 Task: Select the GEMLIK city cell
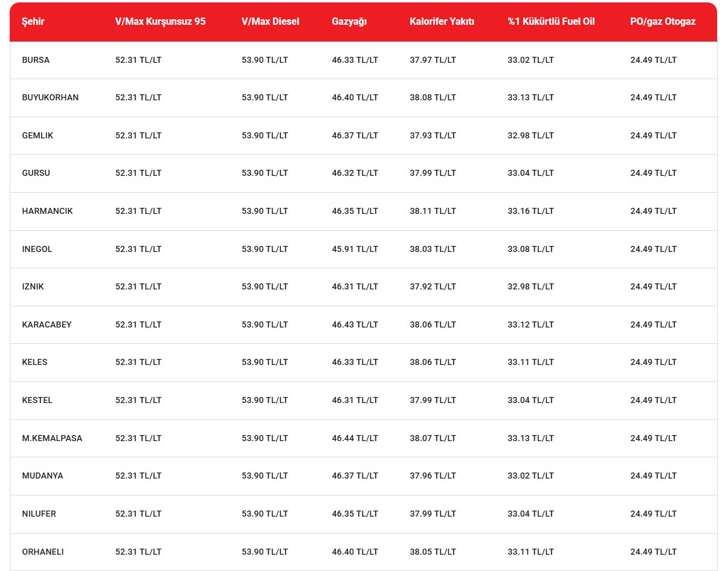[x=37, y=135]
